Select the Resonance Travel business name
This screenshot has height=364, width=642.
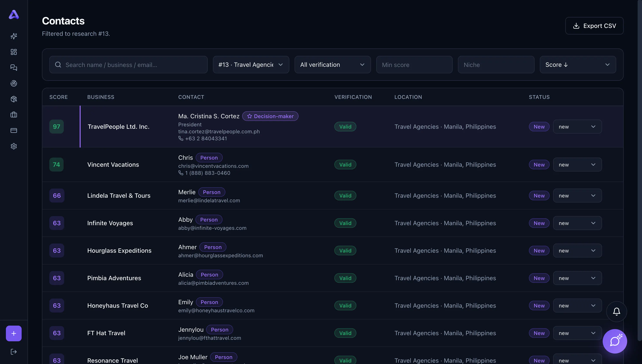112,361
